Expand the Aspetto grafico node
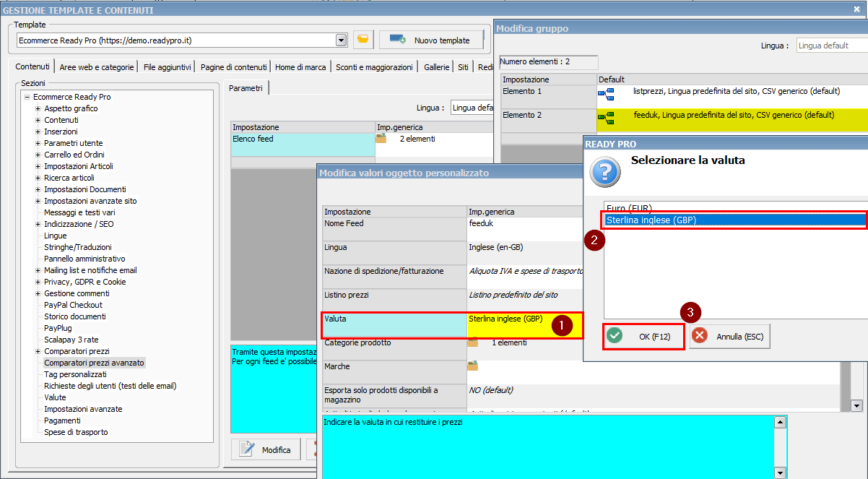The image size is (868, 479). 38,108
